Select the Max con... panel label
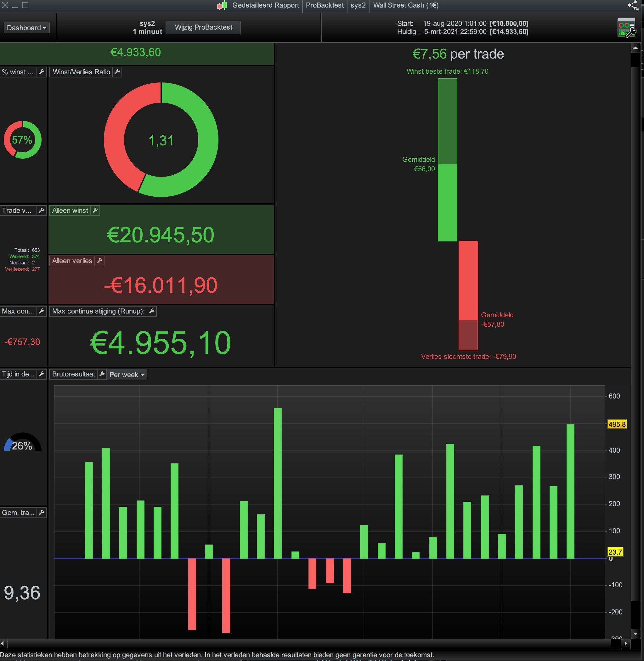 coord(18,311)
